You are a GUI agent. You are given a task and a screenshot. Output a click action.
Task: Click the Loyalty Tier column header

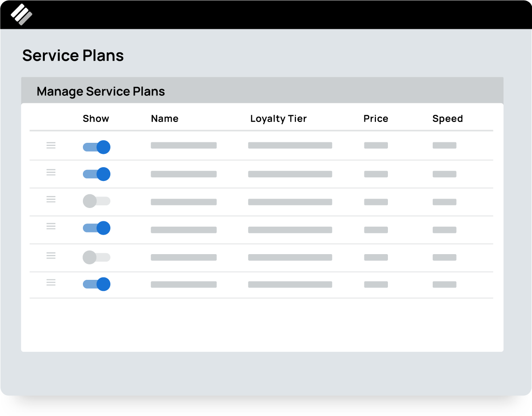click(x=278, y=118)
